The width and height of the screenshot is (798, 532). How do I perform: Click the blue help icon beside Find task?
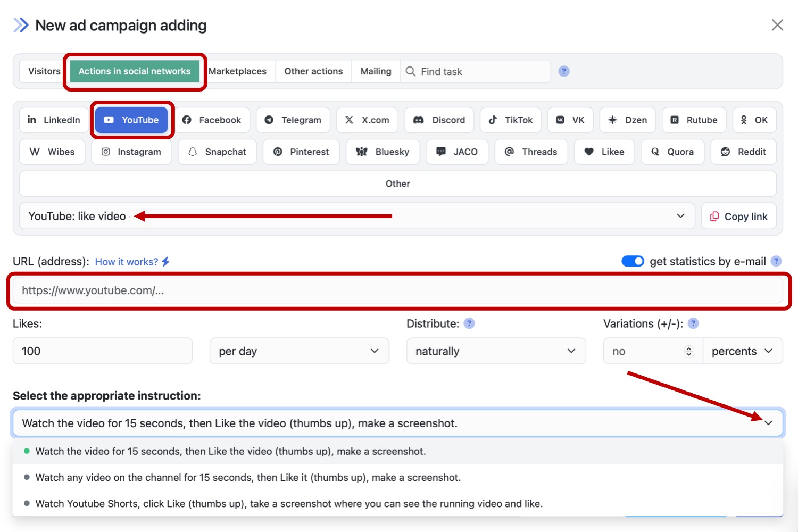564,71
